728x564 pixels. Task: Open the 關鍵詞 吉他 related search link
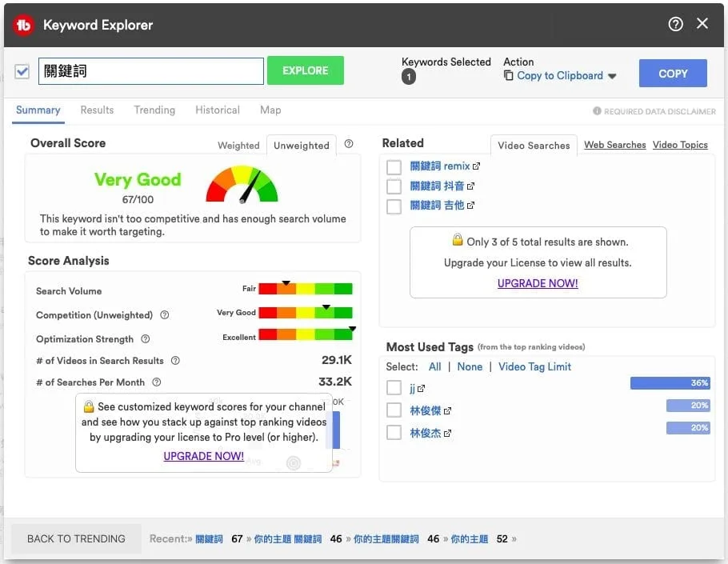[x=437, y=205]
